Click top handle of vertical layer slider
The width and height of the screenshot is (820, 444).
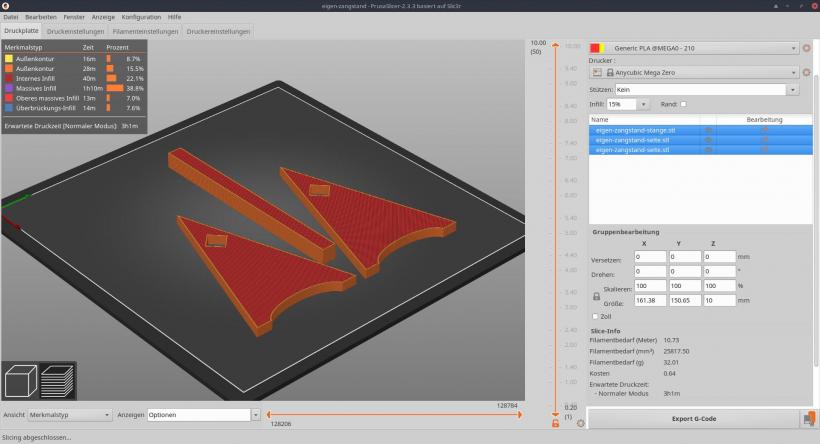tap(555, 46)
